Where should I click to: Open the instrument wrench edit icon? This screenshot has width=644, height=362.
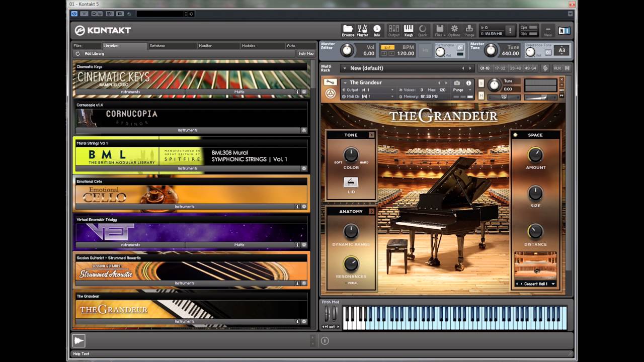click(330, 82)
